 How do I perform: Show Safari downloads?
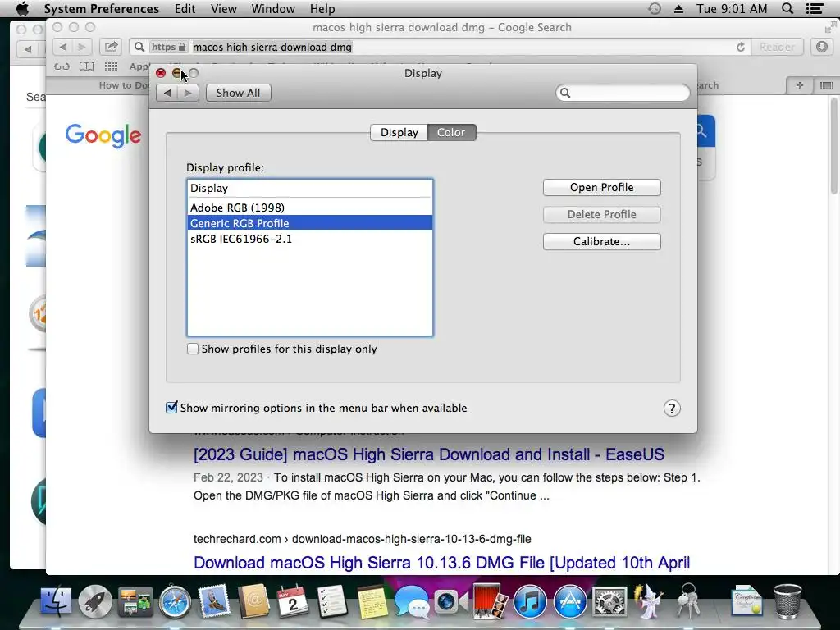[x=822, y=47]
